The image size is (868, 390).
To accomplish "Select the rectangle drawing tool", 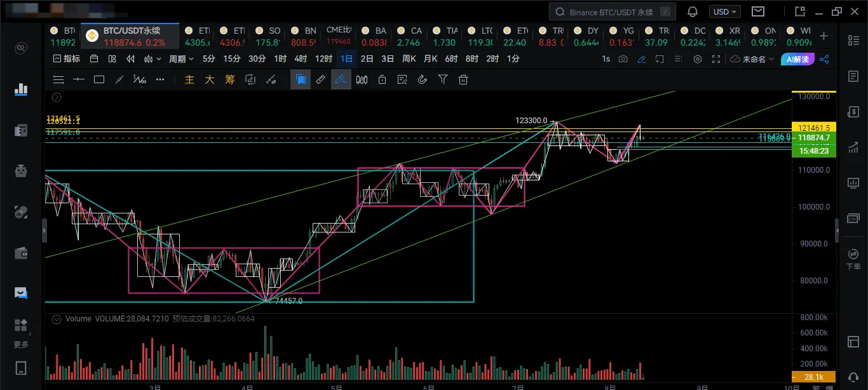I will click(x=99, y=79).
